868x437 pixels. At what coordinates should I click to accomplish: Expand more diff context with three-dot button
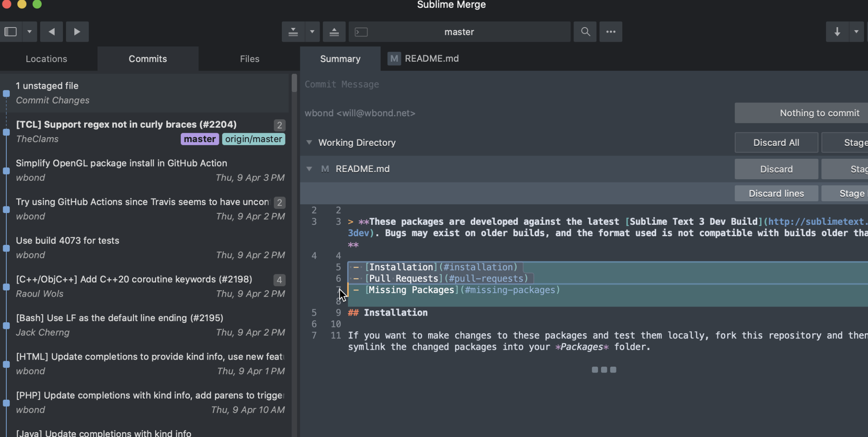point(604,370)
